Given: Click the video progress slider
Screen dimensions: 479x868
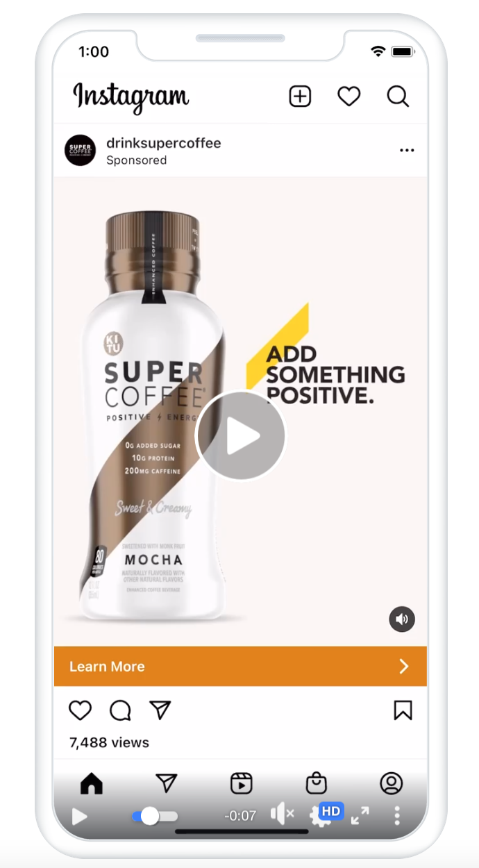Looking at the screenshot, I should [155, 816].
